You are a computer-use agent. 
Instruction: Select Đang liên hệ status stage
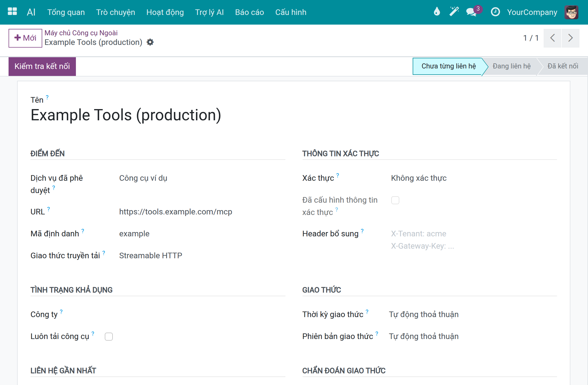(x=512, y=66)
